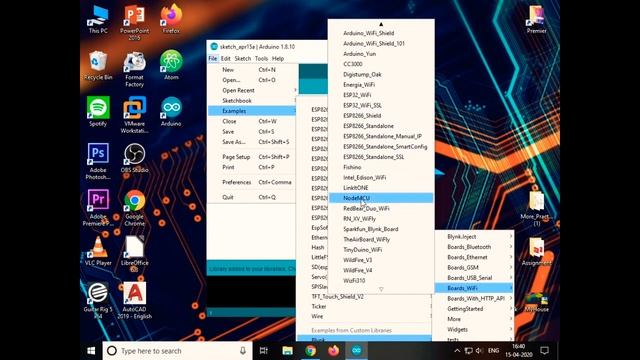Switch to Chrome in taskbar

tap(311, 351)
